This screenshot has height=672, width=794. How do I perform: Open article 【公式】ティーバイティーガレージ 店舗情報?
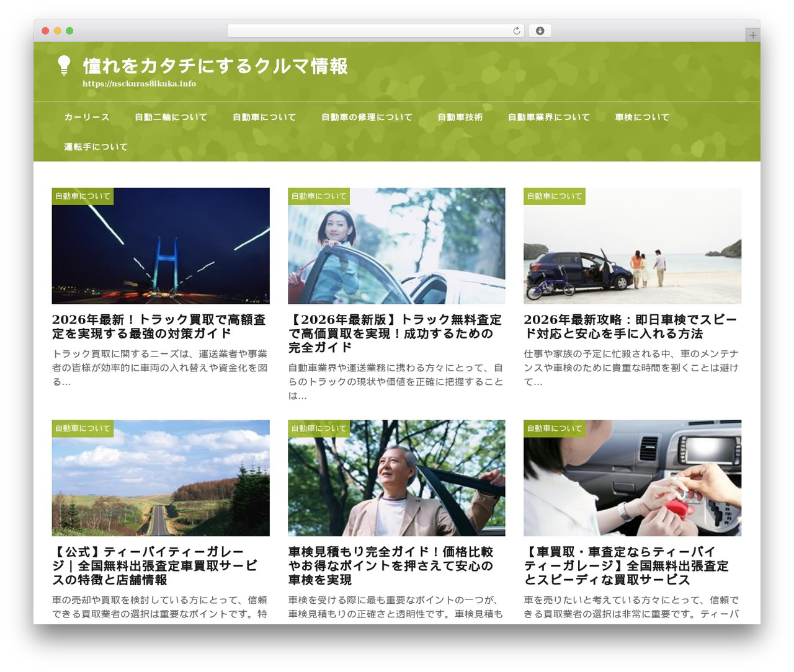point(155,566)
